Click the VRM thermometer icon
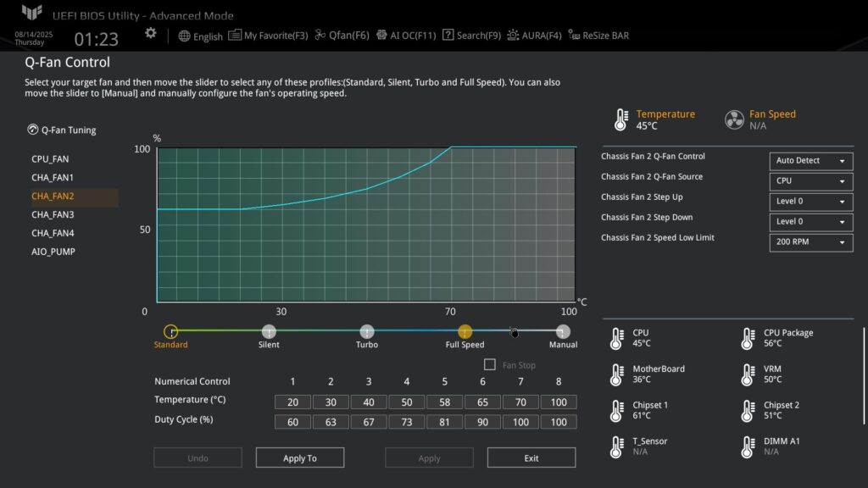 point(748,374)
